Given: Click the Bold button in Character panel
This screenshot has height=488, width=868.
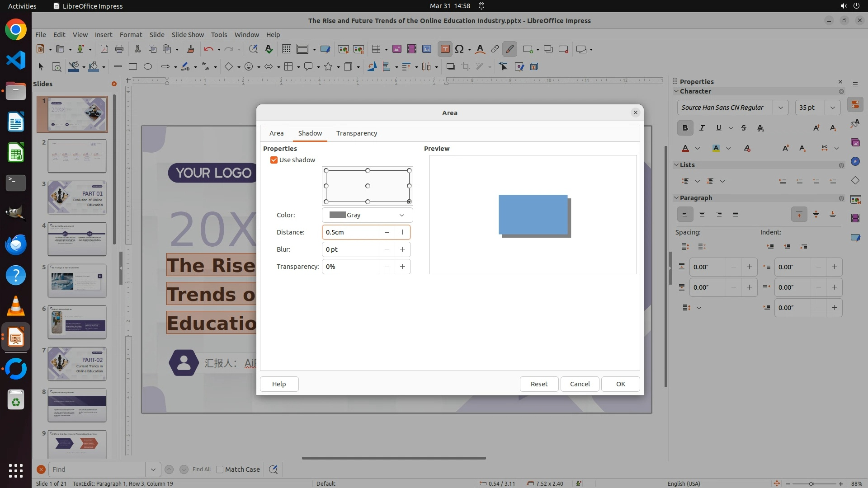Looking at the screenshot, I should pyautogui.click(x=685, y=128).
